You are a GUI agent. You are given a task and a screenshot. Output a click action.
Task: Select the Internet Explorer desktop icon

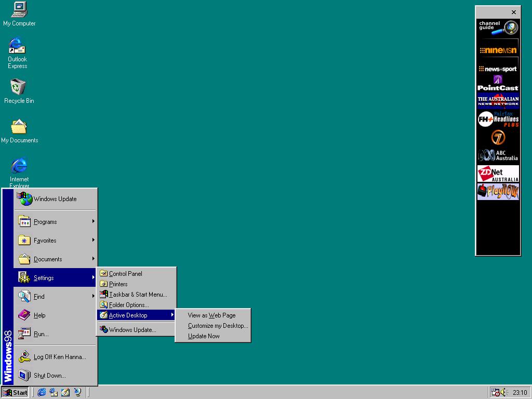19,172
